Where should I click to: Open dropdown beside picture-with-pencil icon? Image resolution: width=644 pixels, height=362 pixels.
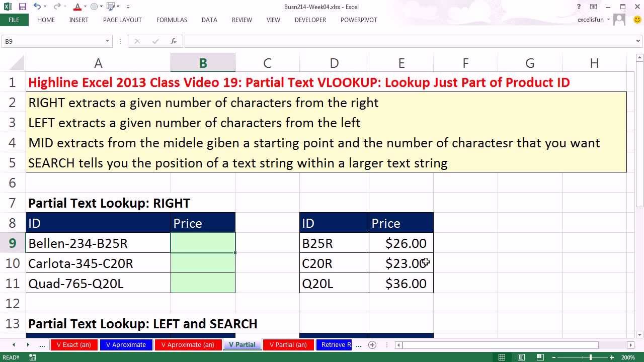click(x=118, y=7)
